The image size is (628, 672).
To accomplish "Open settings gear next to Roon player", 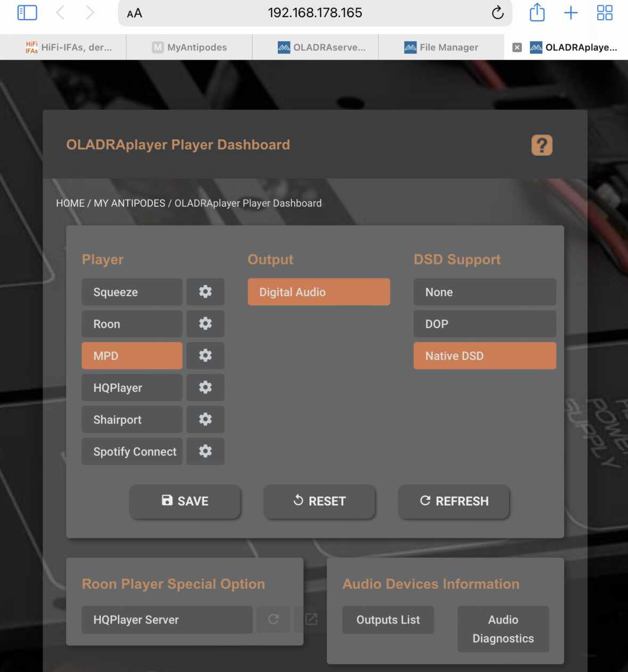I will [x=205, y=324].
